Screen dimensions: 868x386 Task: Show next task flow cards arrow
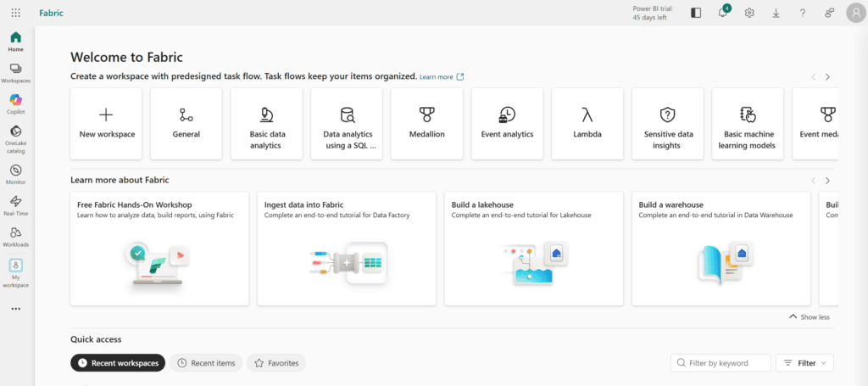pos(827,77)
